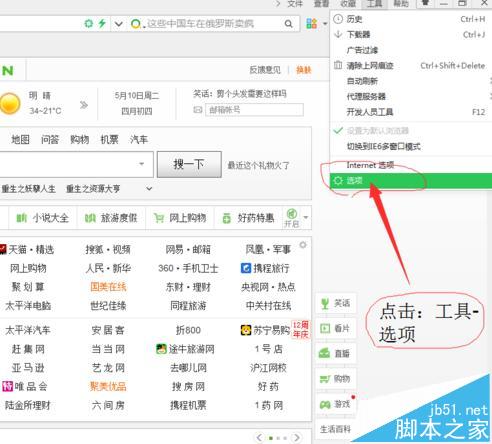Open the 生活百科 sidebar entry
Viewport: 492px width, 444px height.
coord(335,429)
